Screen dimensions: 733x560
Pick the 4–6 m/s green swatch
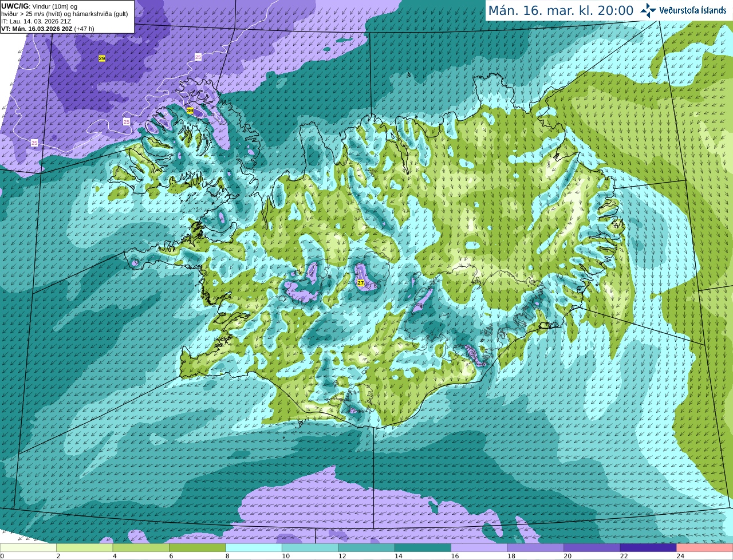click(141, 548)
